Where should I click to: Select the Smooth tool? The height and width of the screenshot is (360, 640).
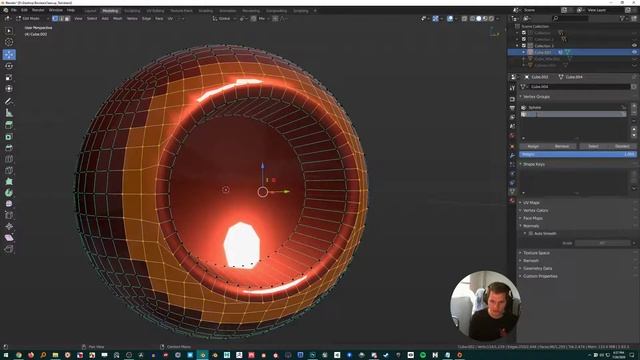tap(9, 204)
